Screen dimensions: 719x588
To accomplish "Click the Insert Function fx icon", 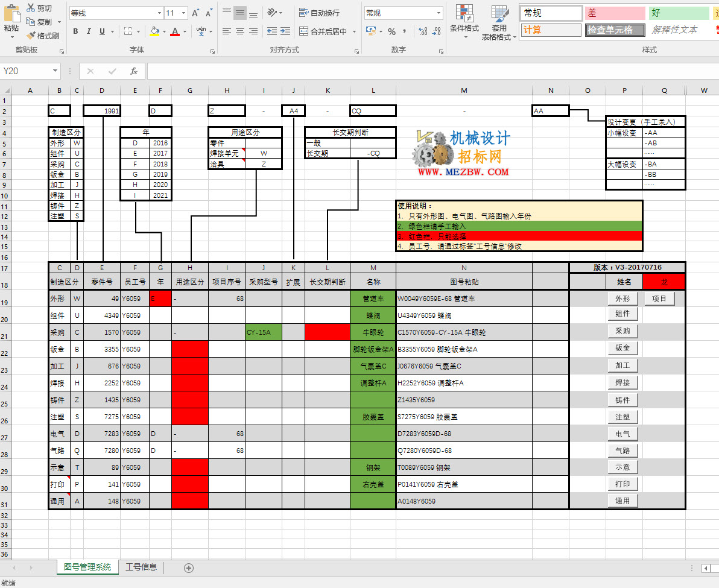I will coord(134,71).
